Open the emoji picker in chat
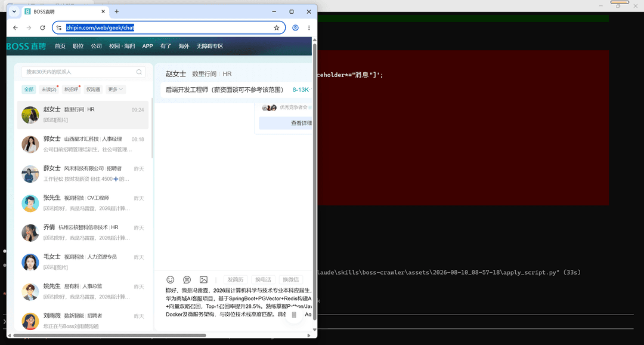 [x=170, y=279]
